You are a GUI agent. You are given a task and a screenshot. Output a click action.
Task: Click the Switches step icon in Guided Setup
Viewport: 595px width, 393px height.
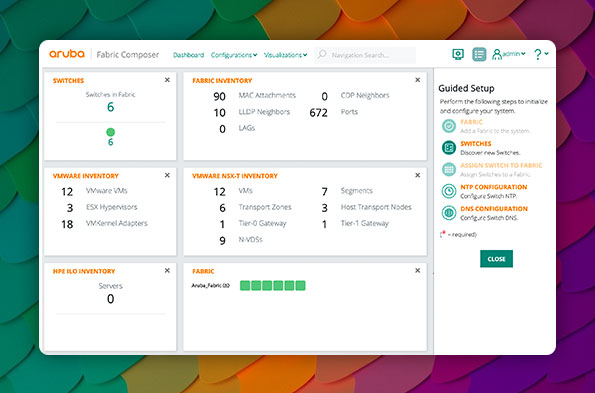(x=449, y=148)
